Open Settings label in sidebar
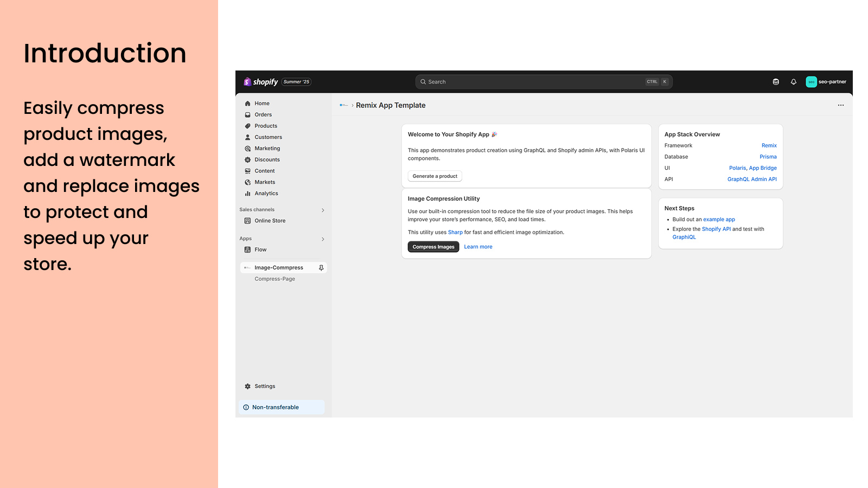This screenshot has height=488, width=868. [265, 387]
